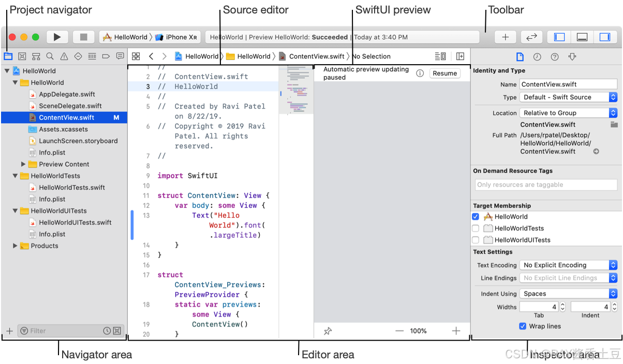Expand the Preview Content folder
The height and width of the screenshot is (364, 623).
pyautogui.click(x=23, y=164)
